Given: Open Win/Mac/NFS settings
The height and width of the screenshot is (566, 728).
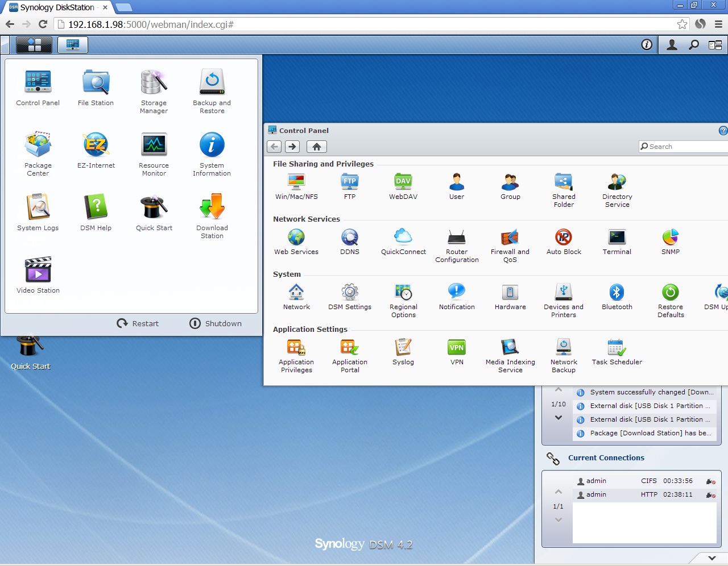Looking at the screenshot, I should 296,187.
